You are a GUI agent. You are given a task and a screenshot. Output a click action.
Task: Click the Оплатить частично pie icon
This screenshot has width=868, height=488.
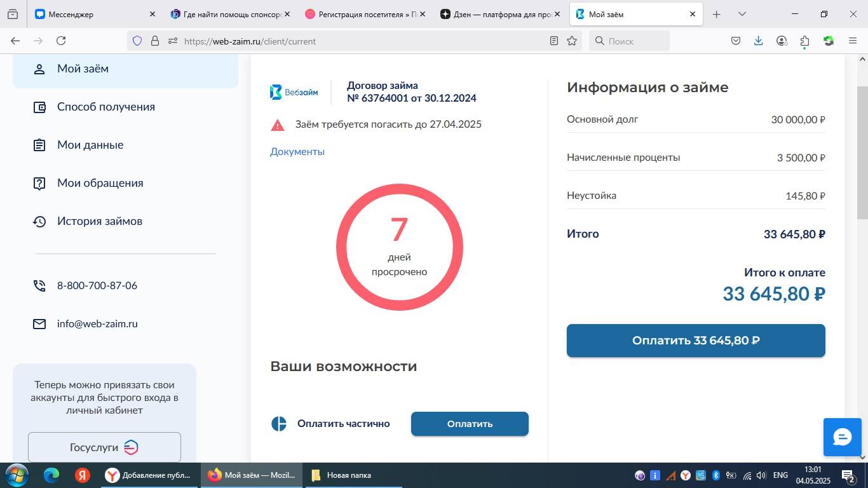click(279, 423)
